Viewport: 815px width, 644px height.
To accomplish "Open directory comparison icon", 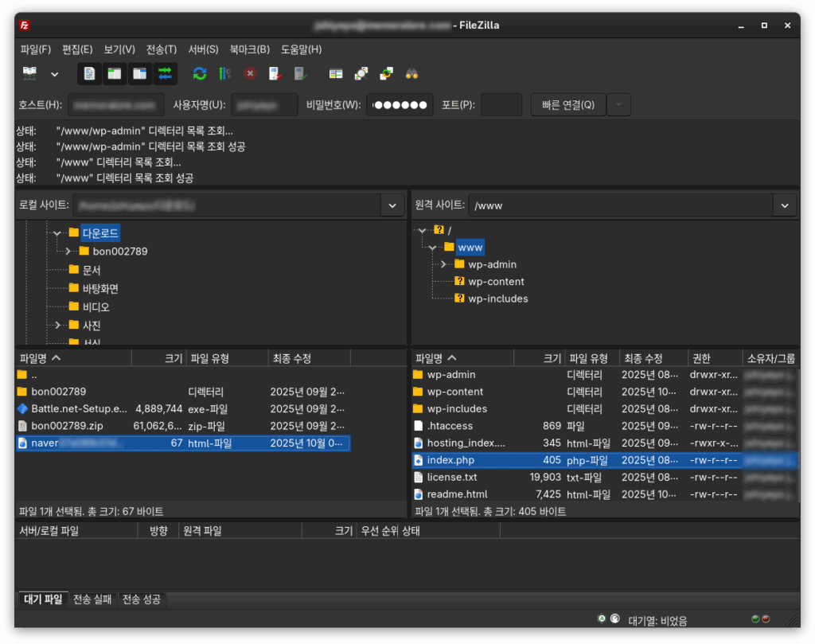I will (x=361, y=73).
